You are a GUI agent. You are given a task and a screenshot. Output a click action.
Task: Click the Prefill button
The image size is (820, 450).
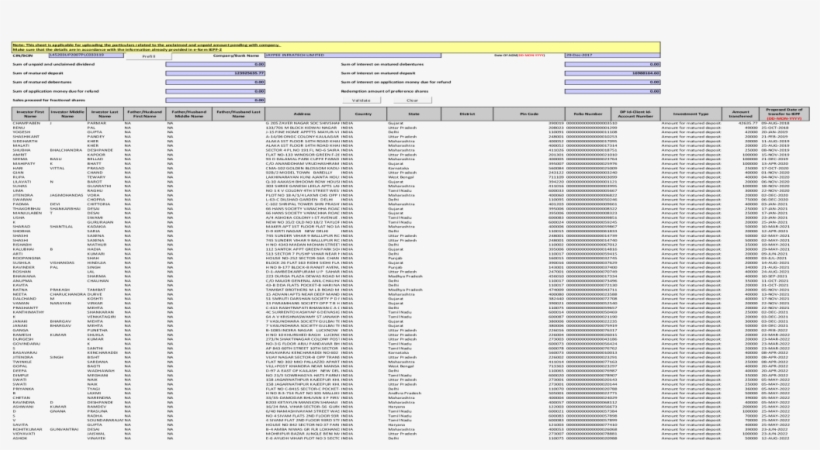click(149, 56)
